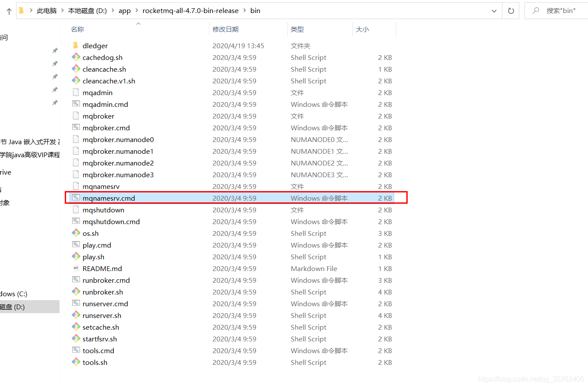
Task: Select the mqadmin.cmd script icon
Action: pos(76,104)
